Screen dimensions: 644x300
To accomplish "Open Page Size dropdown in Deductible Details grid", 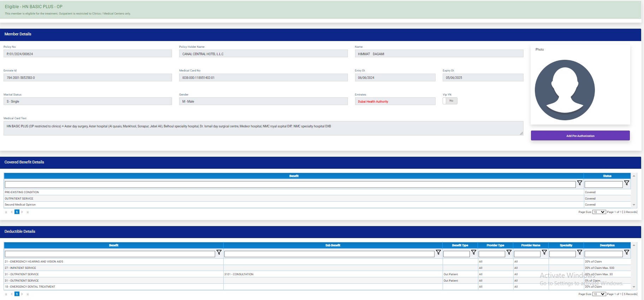I will tap(599, 294).
